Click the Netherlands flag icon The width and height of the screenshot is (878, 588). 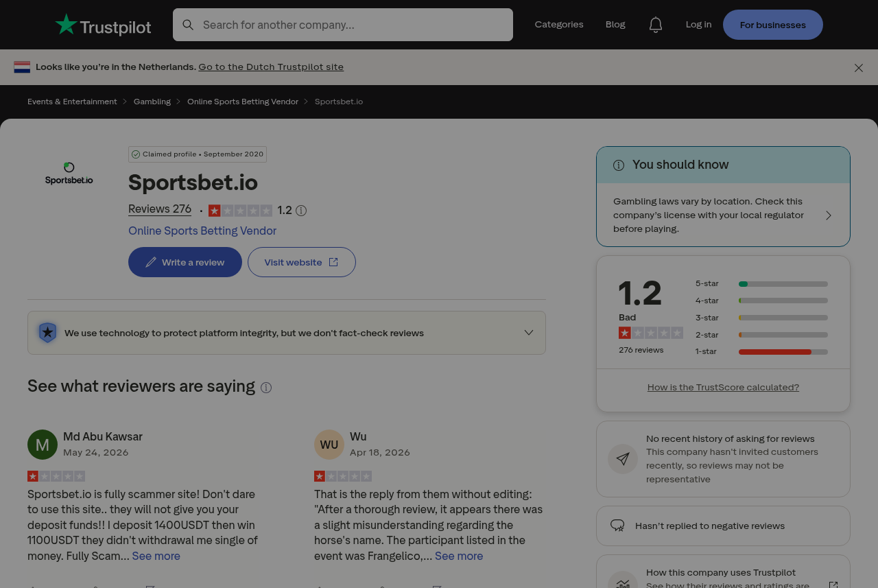point(22,67)
